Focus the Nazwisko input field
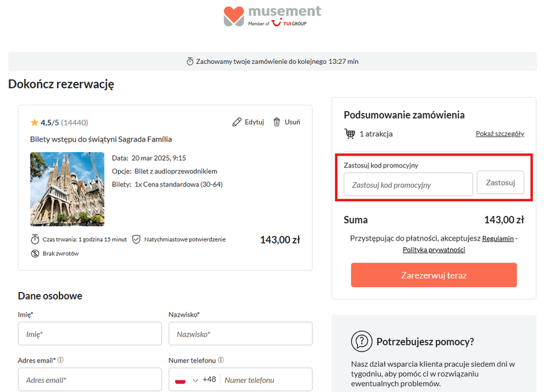 (240, 334)
